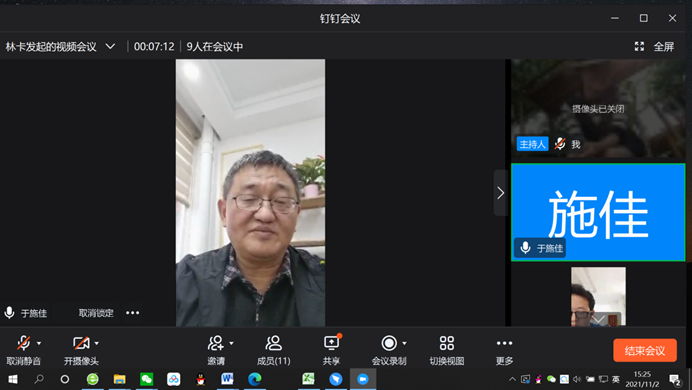Expand camera options arrow beside 开摄像头
692x390 pixels.
click(x=97, y=343)
